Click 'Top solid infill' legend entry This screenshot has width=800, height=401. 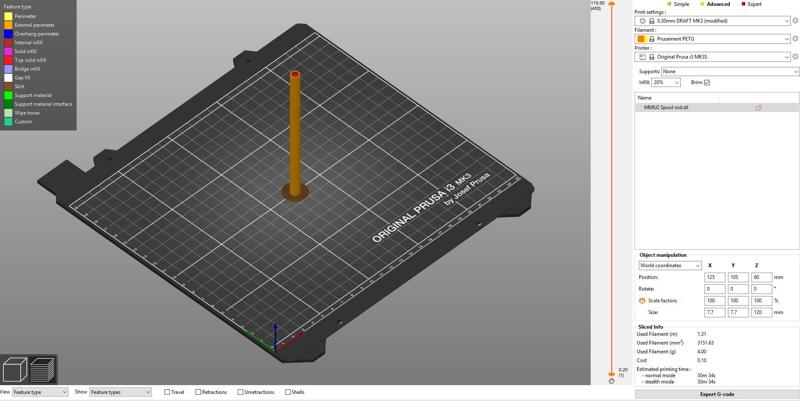click(30, 60)
